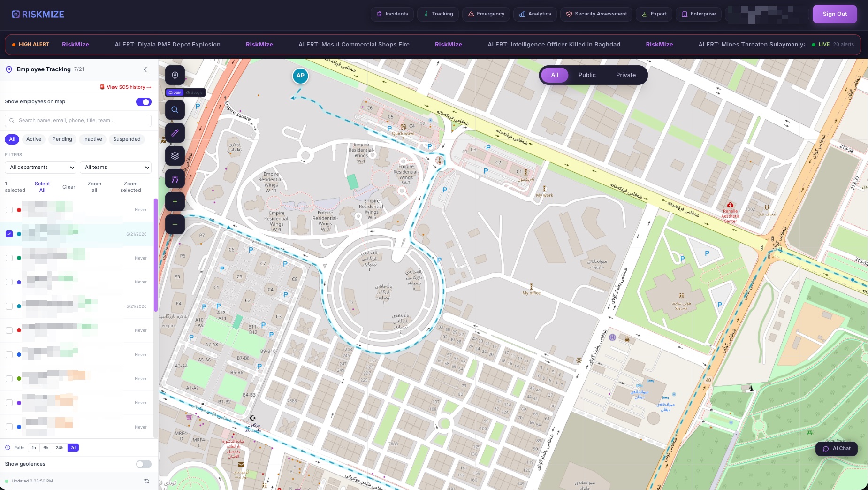Image resolution: width=868 pixels, height=490 pixels.
Task: Open the map filter sliders button
Action: [175, 179]
